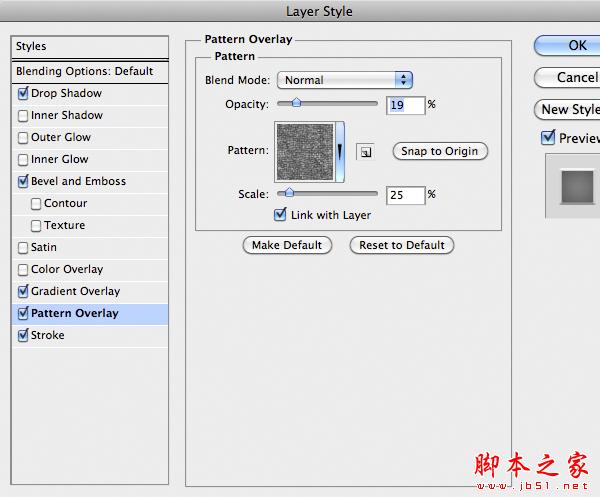Screen dimensions: 600x497
Task: Turn on Inner Glow checkbox
Action: point(23,160)
